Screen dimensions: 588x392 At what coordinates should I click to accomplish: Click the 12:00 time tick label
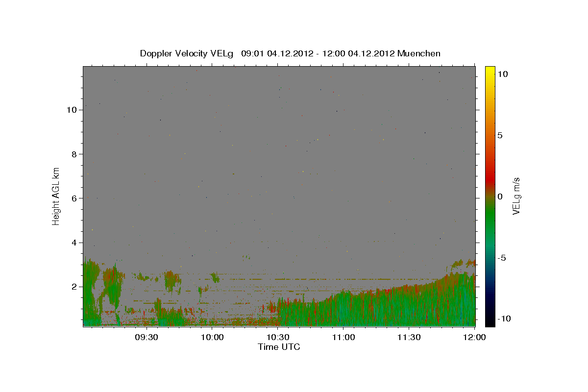474,338
